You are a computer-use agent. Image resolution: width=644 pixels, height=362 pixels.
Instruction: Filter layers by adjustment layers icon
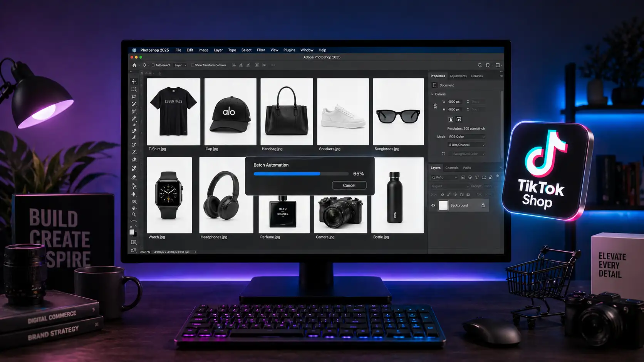[470, 177]
